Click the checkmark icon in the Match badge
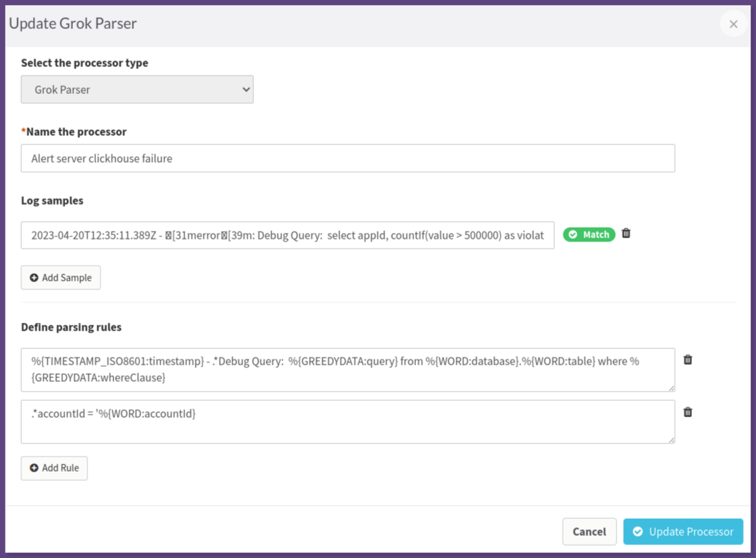The height and width of the screenshot is (558, 756). tap(572, 234)
